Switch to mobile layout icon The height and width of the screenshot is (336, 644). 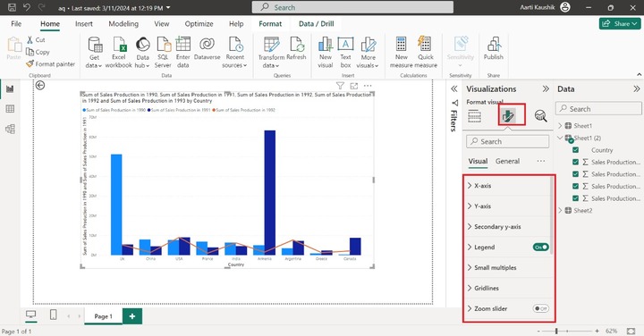(x=53, y=315)
